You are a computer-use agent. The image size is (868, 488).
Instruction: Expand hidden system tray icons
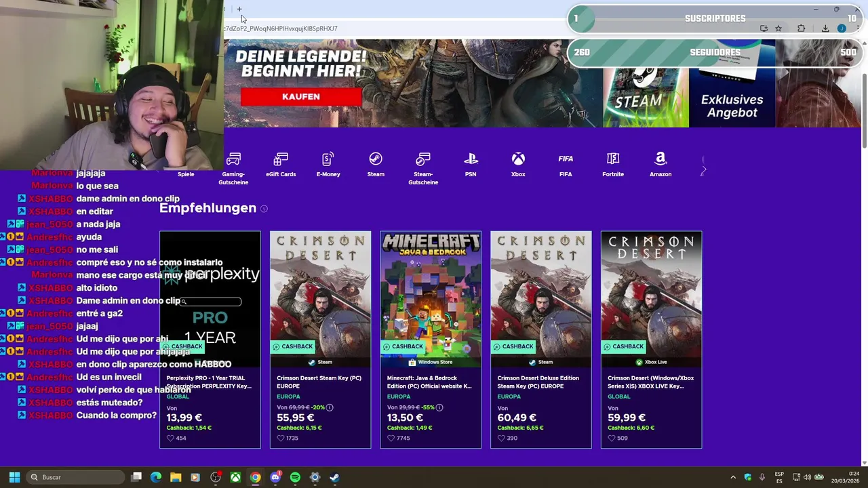click(733, 477)
